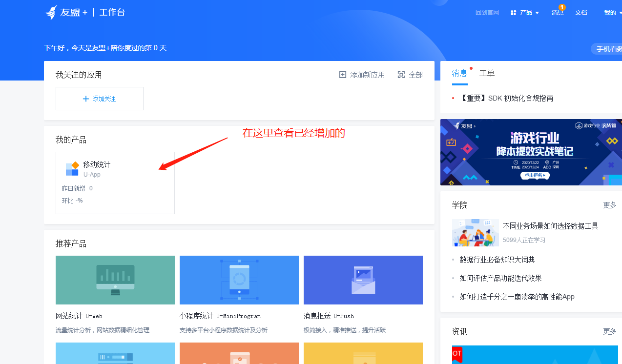This screenshot has height=364, width=622.
Task: Open 【重要】SDK 初始化合规指南 message
Action: tap(507, 98)
